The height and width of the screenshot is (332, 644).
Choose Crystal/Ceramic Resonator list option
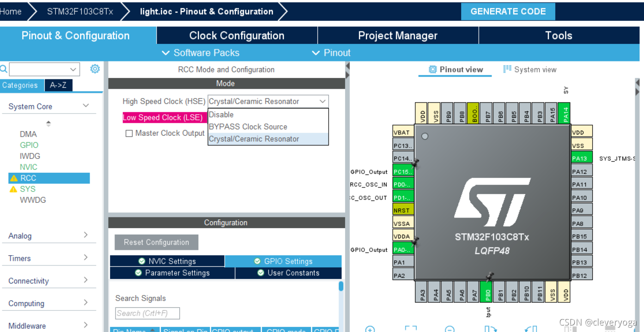268,139
